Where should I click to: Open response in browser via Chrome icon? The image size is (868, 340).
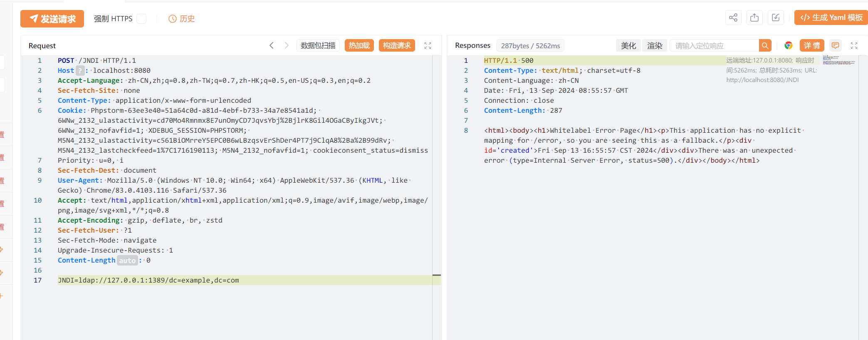point(788,46)
